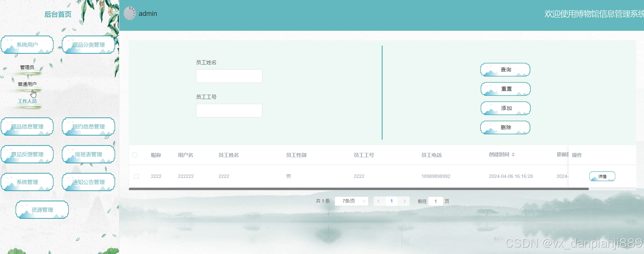This screenshot has width=644, height=254.
Task: Select 工作人员 submenu item
Action: click(27, 101)
